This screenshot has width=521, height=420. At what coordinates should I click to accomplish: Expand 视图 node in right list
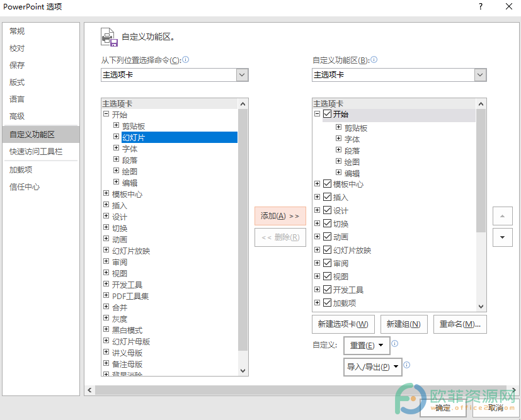pos(318,276)
